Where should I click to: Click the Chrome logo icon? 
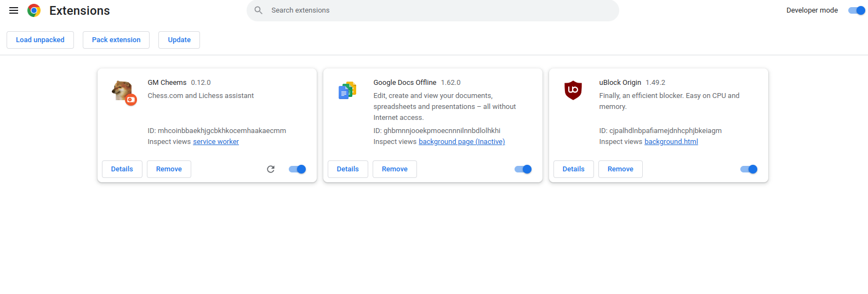34,10
